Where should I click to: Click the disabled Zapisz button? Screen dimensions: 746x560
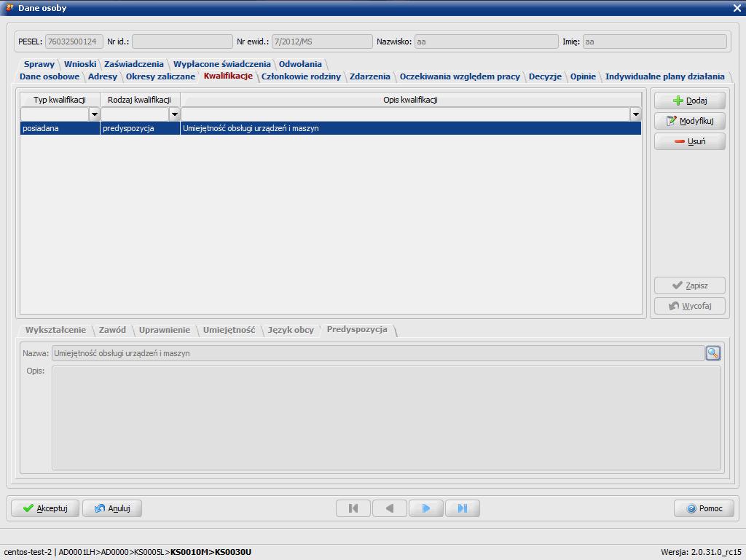[689, 285]
